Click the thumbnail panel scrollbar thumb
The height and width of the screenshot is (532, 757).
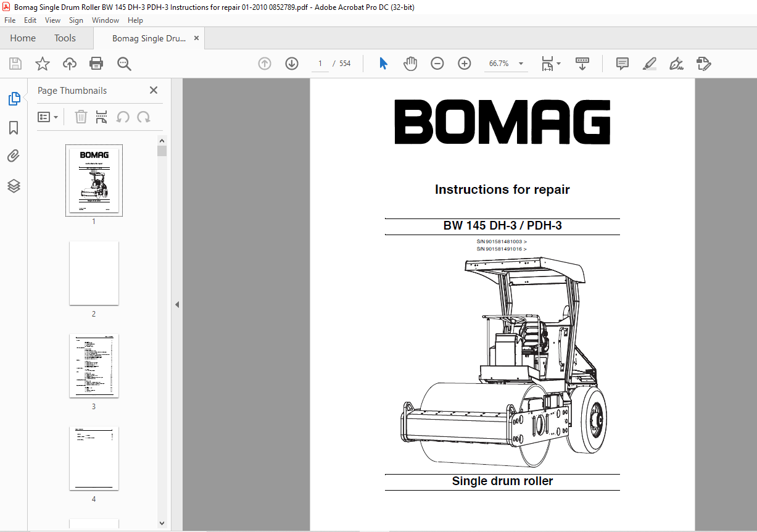(x=162, y=151)
